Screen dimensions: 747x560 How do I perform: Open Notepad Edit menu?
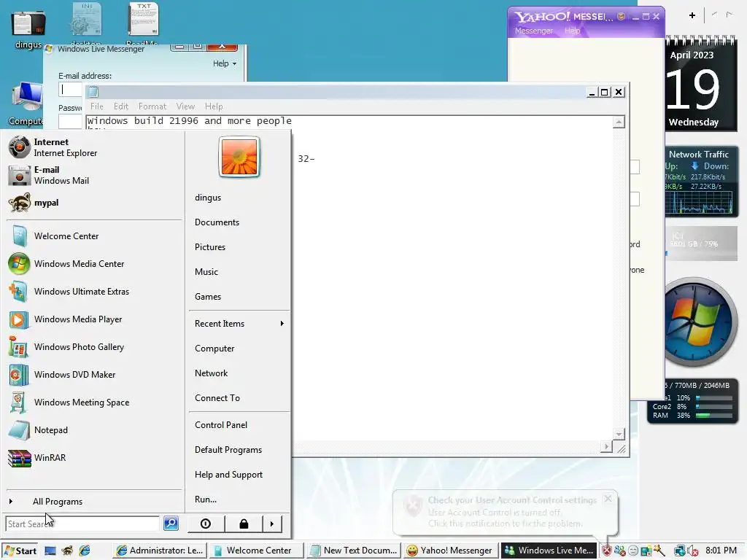click(x=121, y=106)
